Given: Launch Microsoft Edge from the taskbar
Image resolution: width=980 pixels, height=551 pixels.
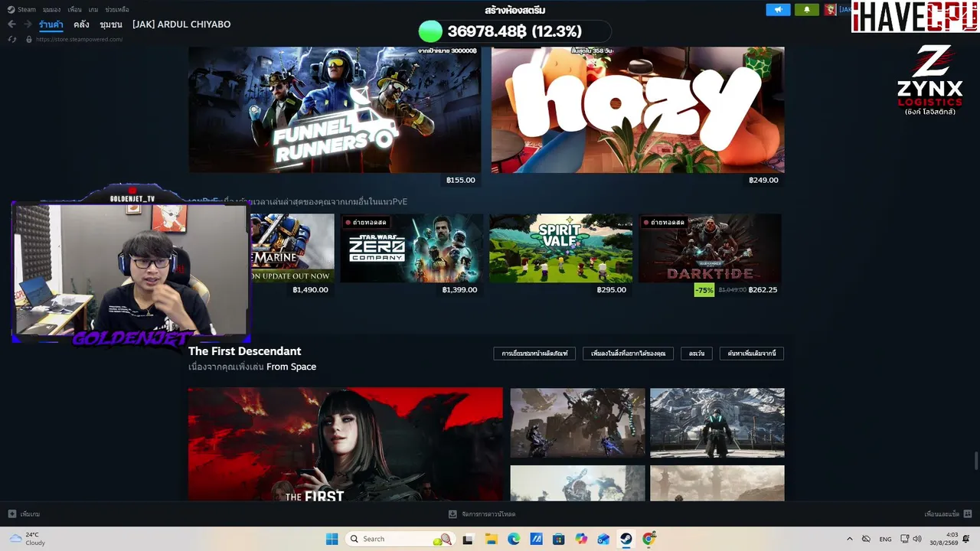Looking at the screenshot, I should point(514,539).
